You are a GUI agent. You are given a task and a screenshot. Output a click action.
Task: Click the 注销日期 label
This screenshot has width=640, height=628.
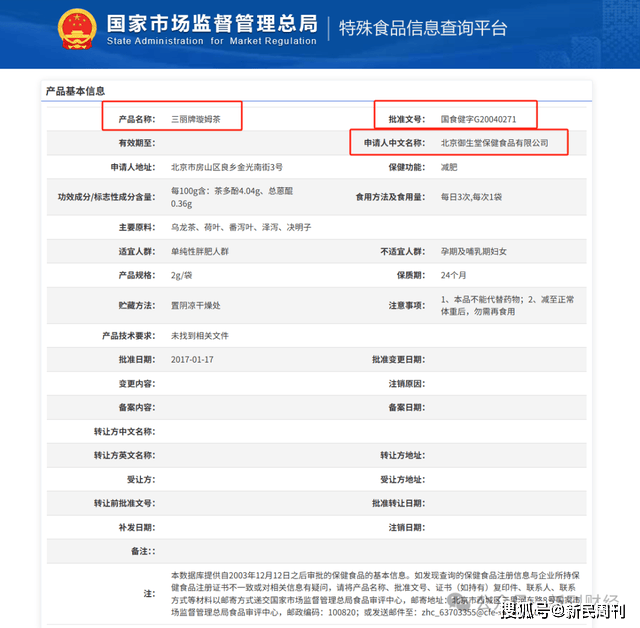(x=407, y=527)
